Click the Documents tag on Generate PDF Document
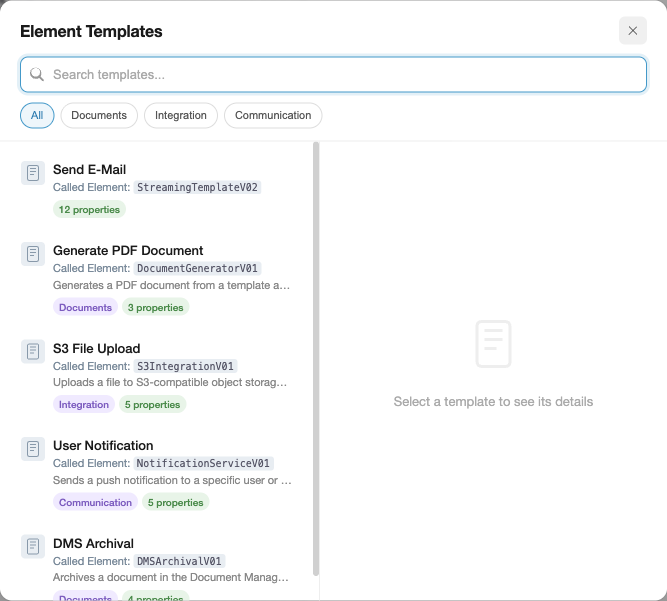This screenshot has height=601, width=667. tap(86, 307)
